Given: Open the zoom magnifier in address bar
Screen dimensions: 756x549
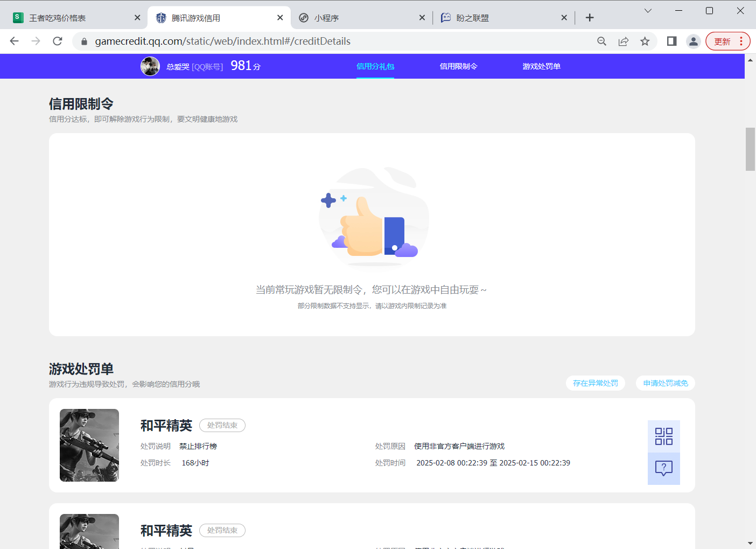Looking at the screenshot, I should click(602, 41).
